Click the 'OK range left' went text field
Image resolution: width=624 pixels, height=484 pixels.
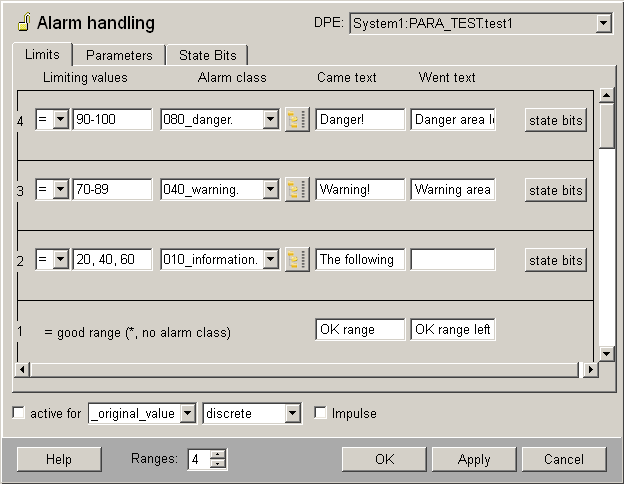pos(453,329)
